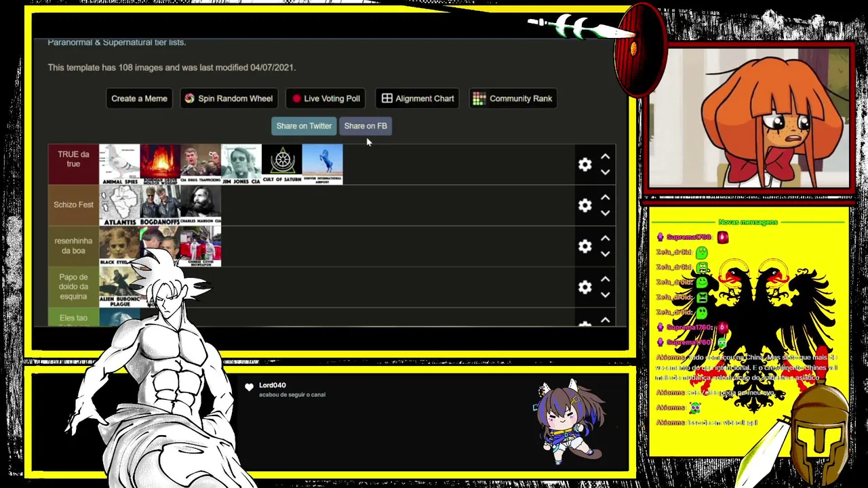Click the Create a Meme button

click(x=139, y=98)
